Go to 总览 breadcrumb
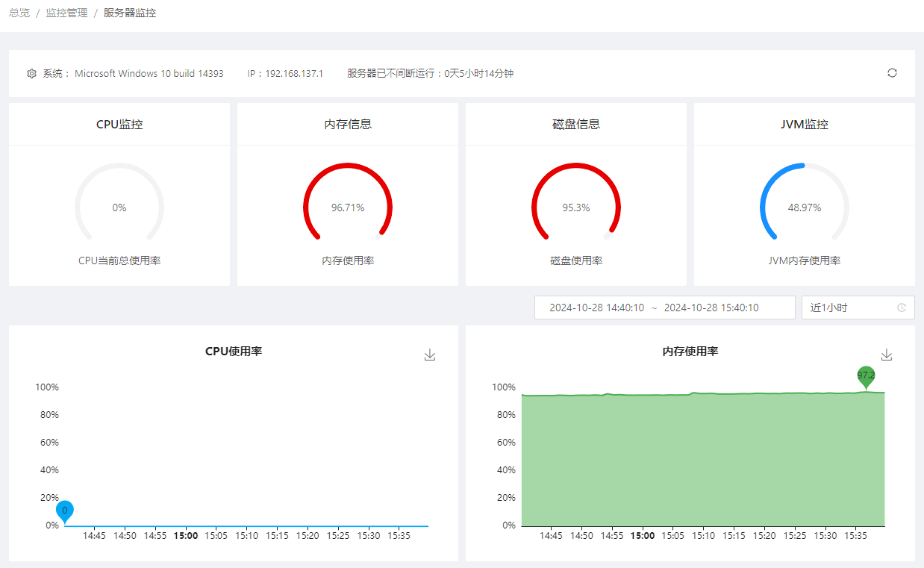The height and width of the screenshot is (568, 924). click(x=19, y=13)
